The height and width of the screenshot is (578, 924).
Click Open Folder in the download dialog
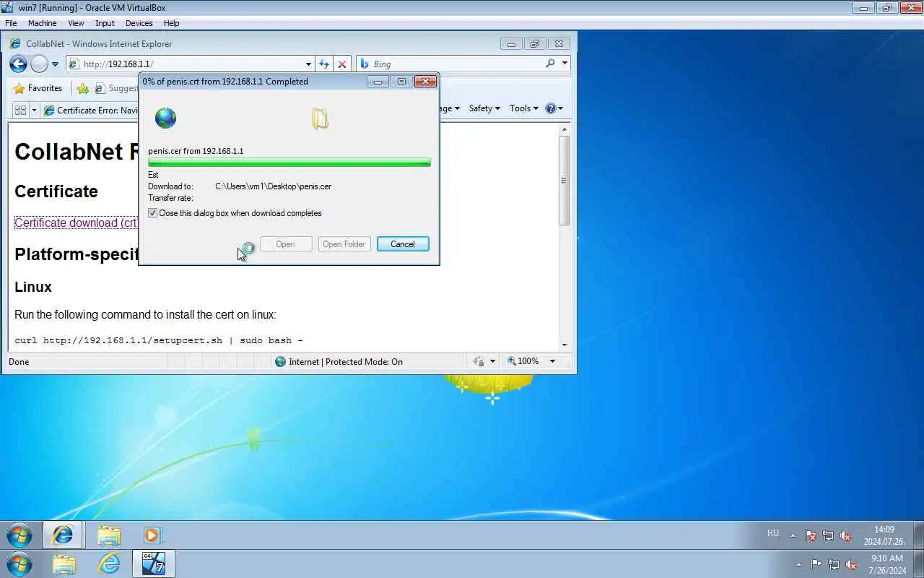(344, 244)
